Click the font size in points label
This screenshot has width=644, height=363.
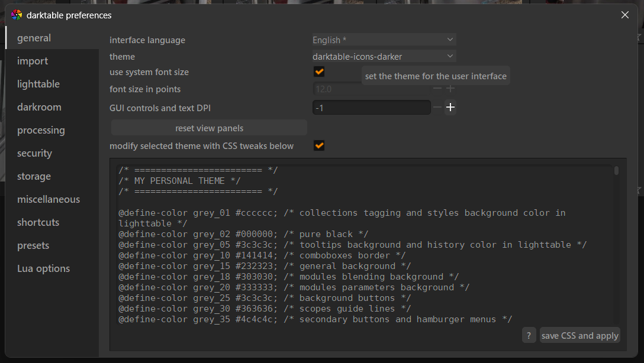(145, 89)
